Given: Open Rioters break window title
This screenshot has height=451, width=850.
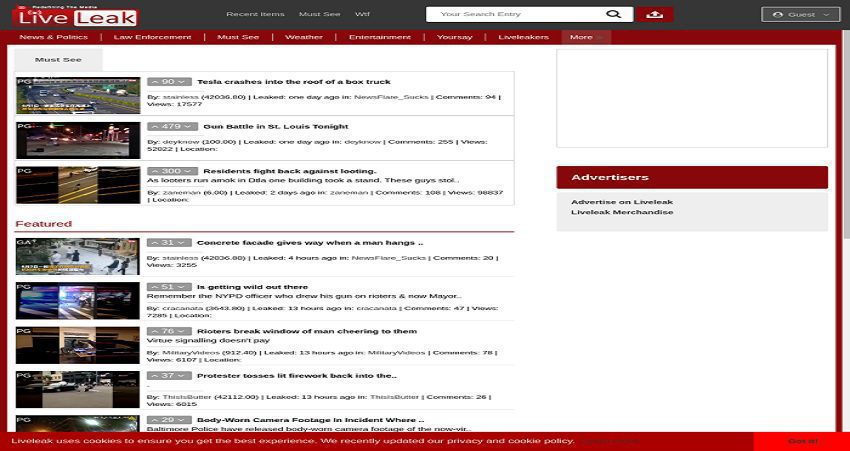Looking at the screenshot, I should pyautogui.click(x=307, y=331).
